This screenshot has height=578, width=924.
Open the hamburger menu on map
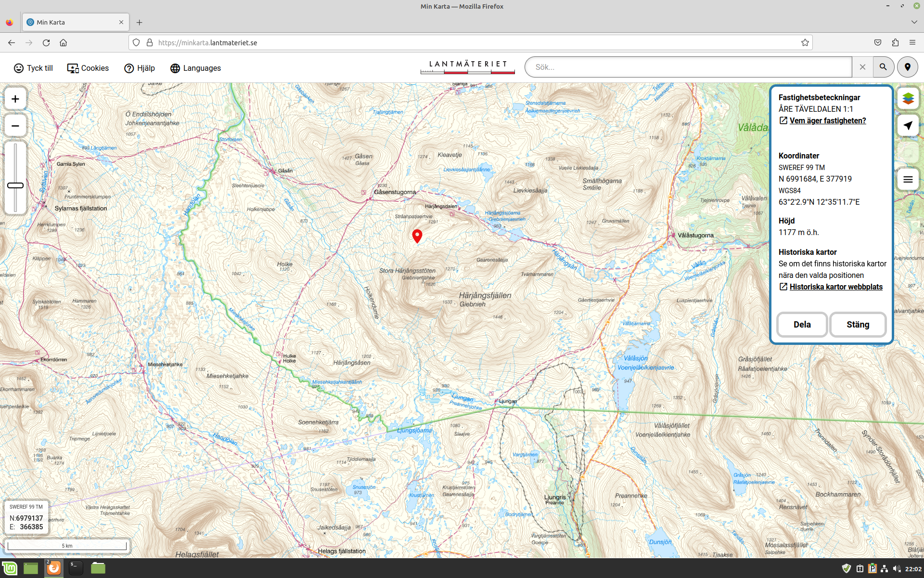tap(908, 180)
